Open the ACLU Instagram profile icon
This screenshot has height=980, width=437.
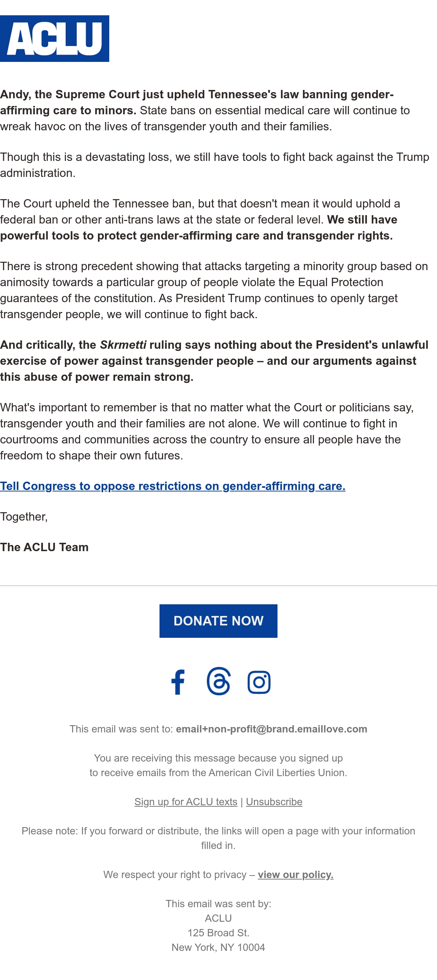pos(259,682)
